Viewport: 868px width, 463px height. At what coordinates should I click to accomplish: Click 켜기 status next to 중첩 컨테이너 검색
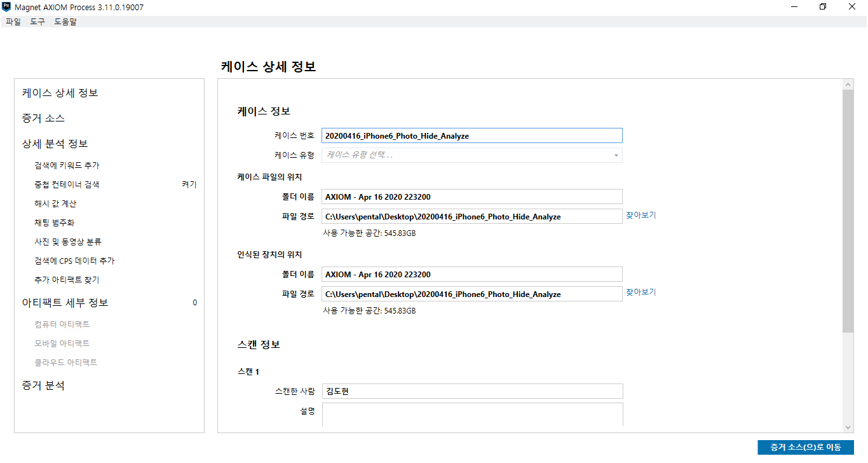tap(189, 184)
